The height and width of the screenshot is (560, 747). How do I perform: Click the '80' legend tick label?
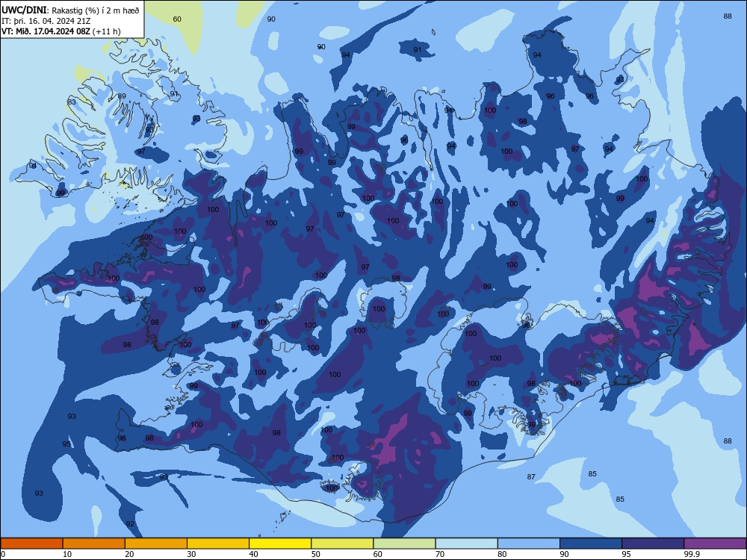[502, 554]
